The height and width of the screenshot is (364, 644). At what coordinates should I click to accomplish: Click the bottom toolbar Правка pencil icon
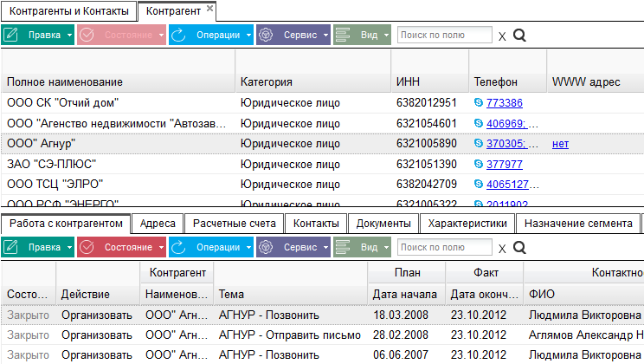[x=10, y=247]
